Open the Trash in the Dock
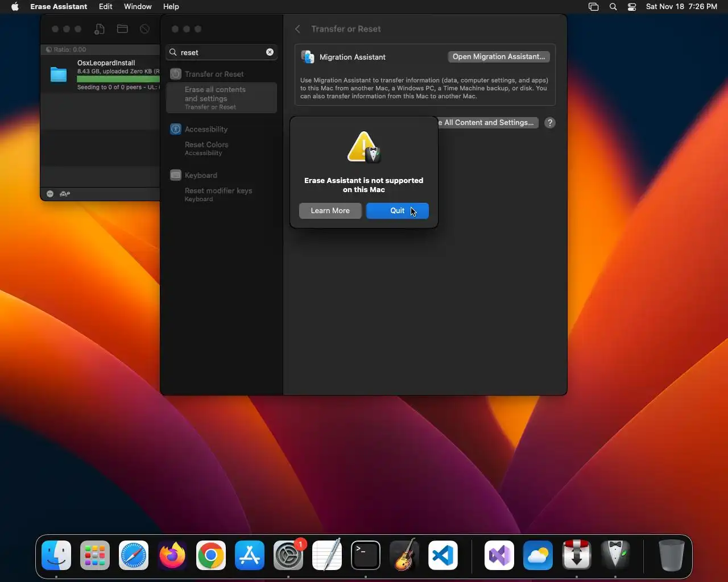 672,555
